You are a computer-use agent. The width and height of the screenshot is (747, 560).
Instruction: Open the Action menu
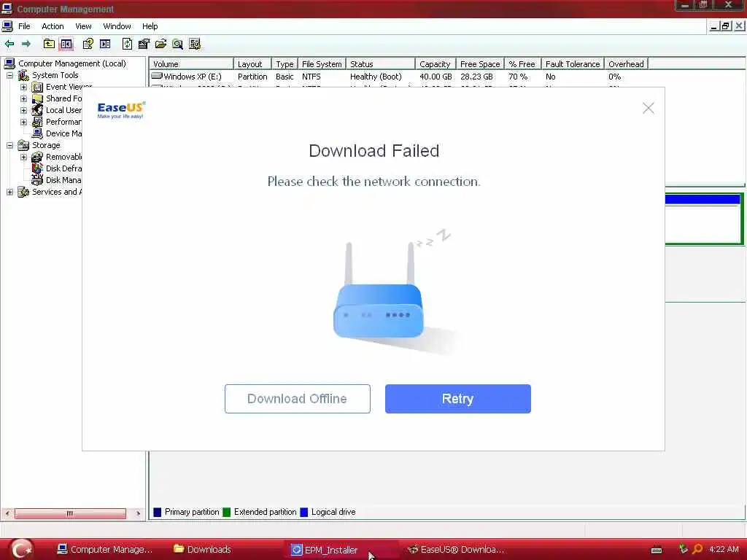53,26
